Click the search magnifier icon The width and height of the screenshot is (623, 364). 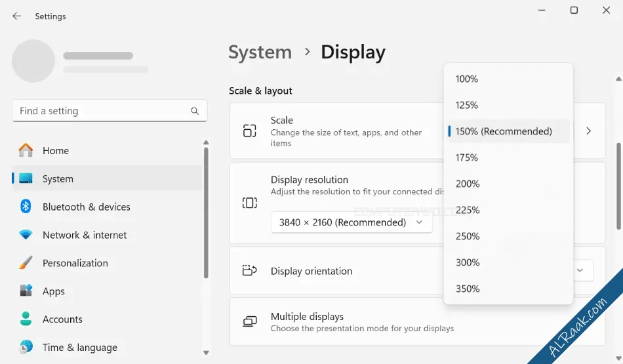pyautogui.click(x=195, y=111)
